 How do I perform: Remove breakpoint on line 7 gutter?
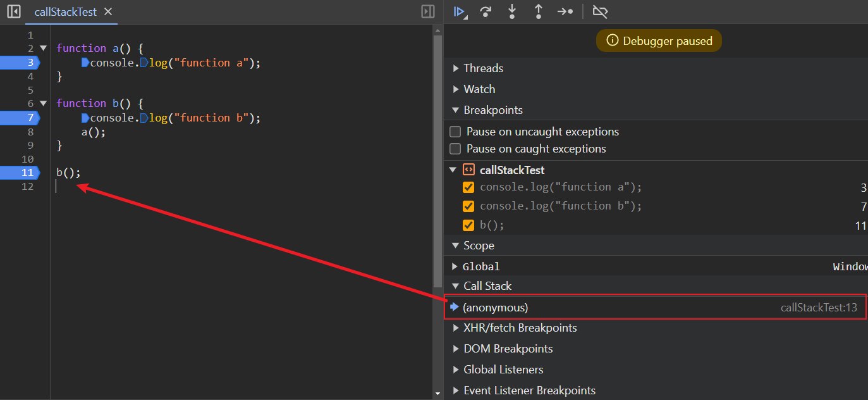pos(20,118)
